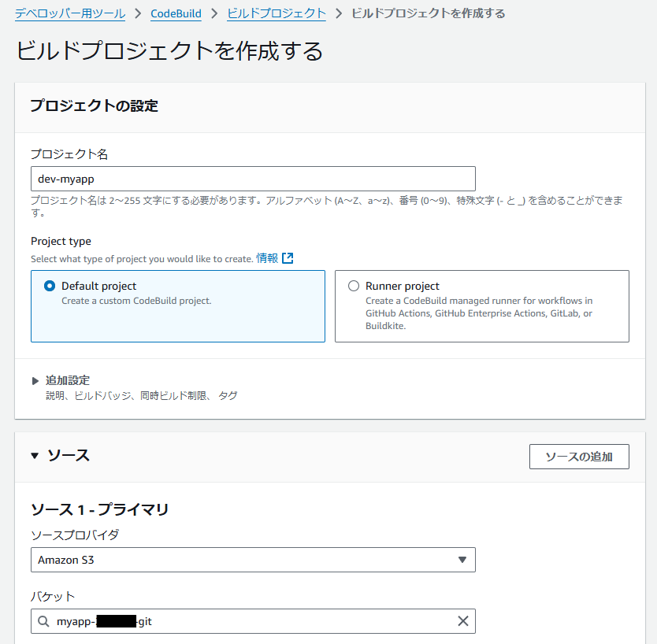Click the Runner project description text
657x644 pixels.
(479, 313)
